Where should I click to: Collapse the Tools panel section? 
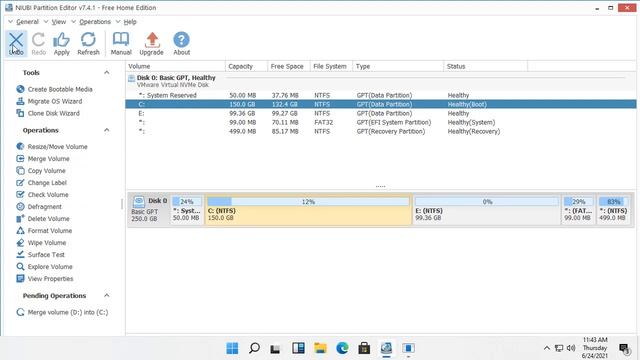pos(107,73)
